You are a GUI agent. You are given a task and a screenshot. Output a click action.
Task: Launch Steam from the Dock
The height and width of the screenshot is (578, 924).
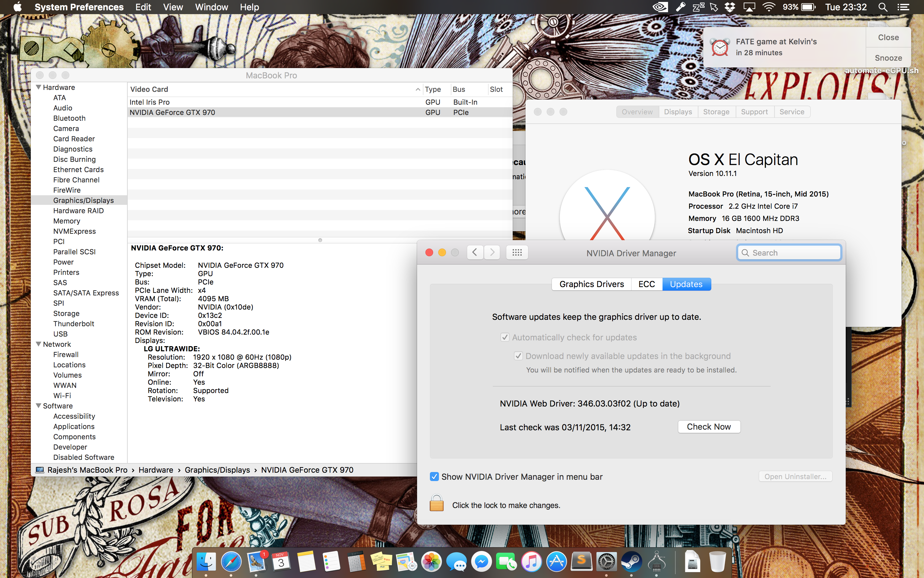[631, 562]
